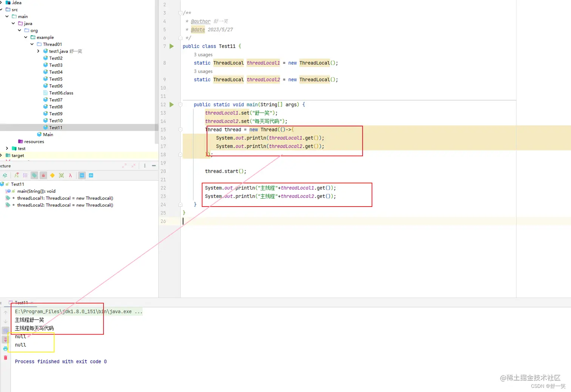Print the Run console output
Viewport: 571px width, 392px height.
pyautogui.click(x=5, y=349)
